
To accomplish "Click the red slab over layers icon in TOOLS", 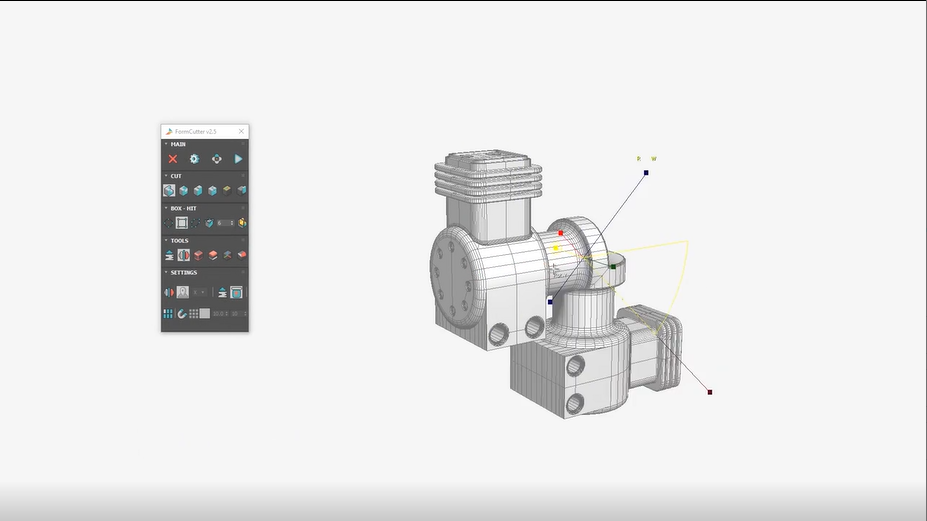I will (x=213, y=255).
